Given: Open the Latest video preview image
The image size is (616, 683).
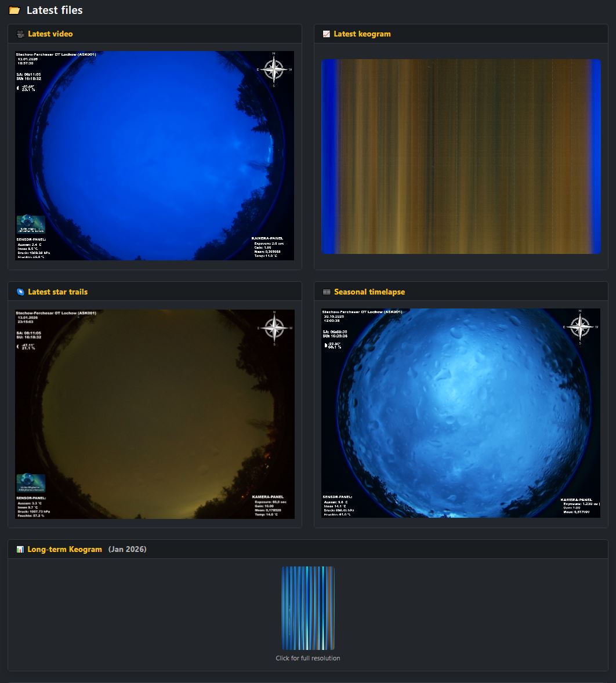Looking at the screenshot, I should pos(154,155).
